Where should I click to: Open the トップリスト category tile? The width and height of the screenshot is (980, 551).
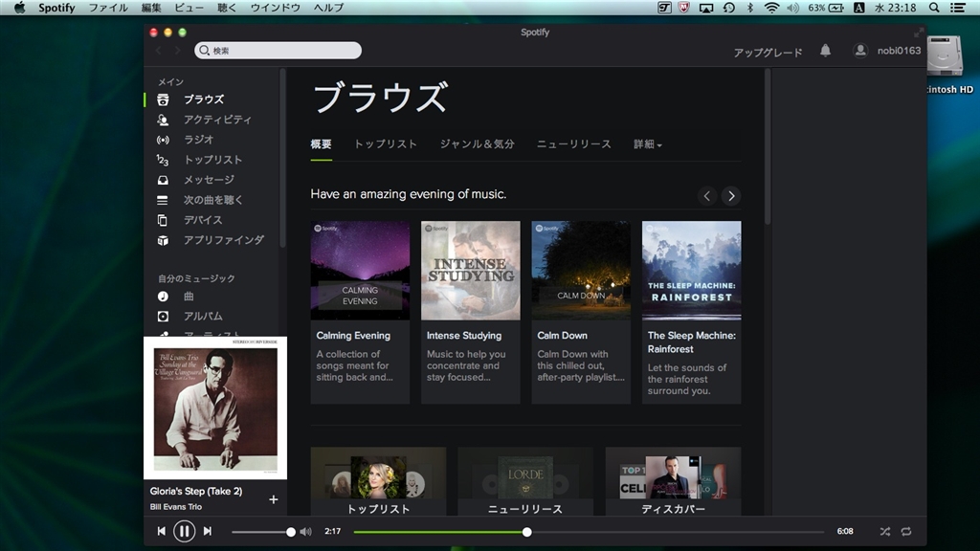(x=378, y=481)
